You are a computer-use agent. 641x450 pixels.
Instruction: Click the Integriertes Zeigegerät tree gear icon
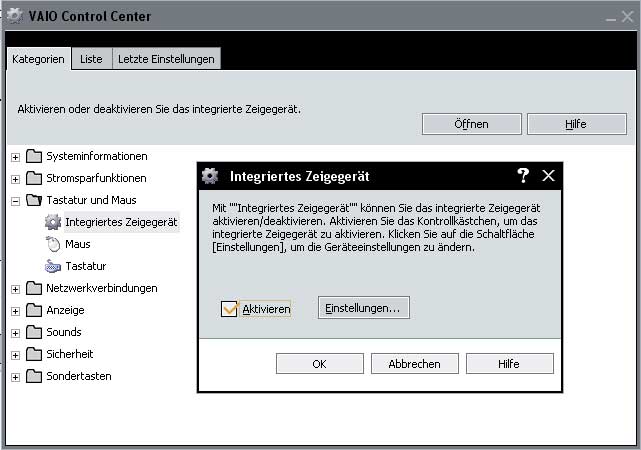point(53,222)
